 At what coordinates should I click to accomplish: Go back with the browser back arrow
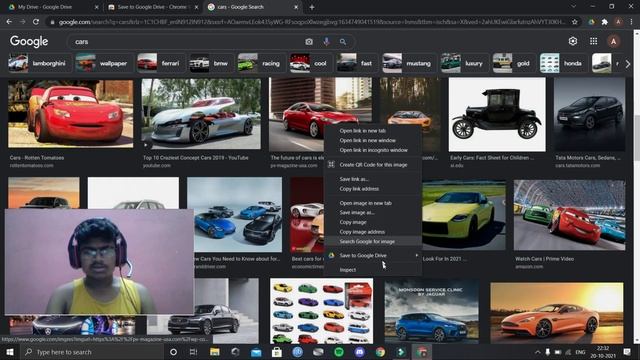pyautogui.click(x=9, y=22)
